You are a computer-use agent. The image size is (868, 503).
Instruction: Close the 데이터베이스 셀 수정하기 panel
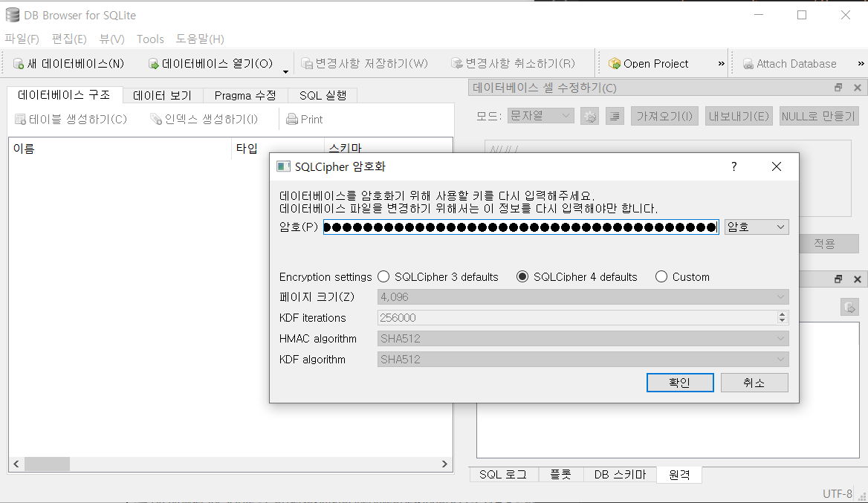[x=858, y=88]
